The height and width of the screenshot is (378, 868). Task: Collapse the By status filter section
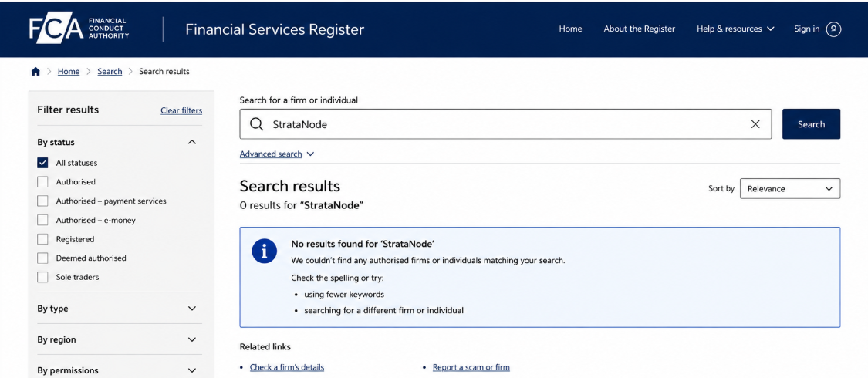click(191, 142)
